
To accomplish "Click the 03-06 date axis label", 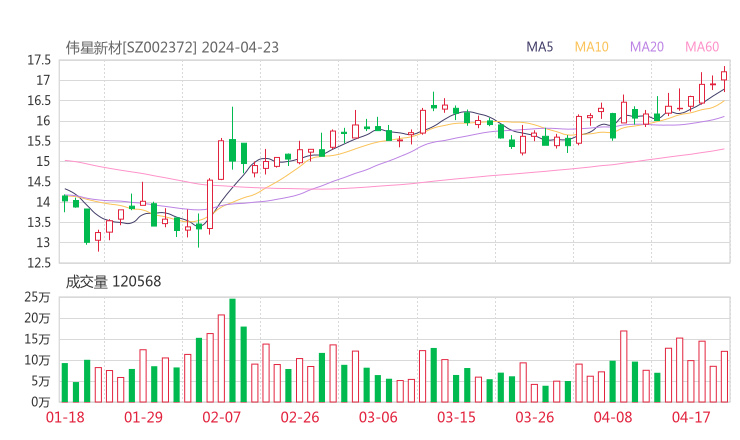I will tap(378, 417).
